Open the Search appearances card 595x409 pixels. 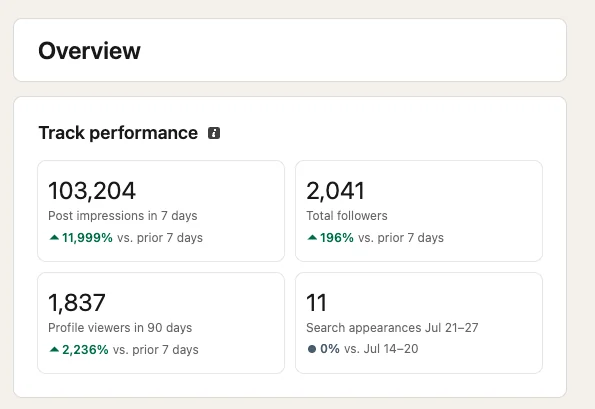click(419, 323)
